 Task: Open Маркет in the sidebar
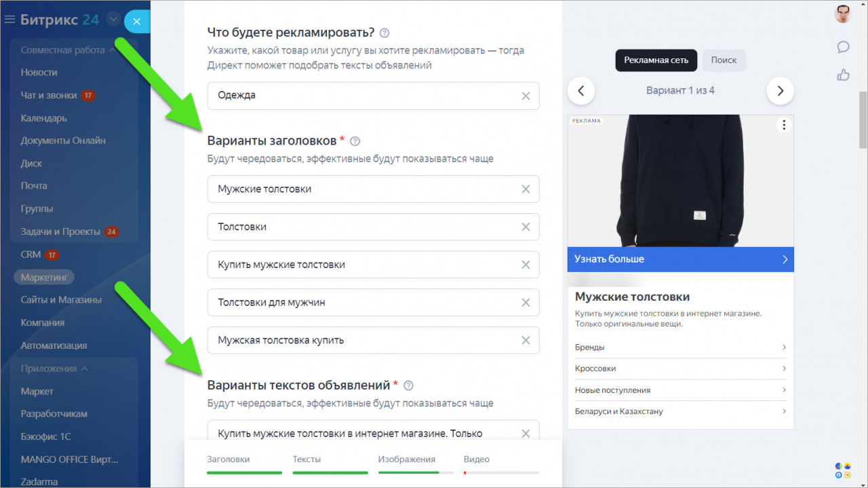pos(37,392)
